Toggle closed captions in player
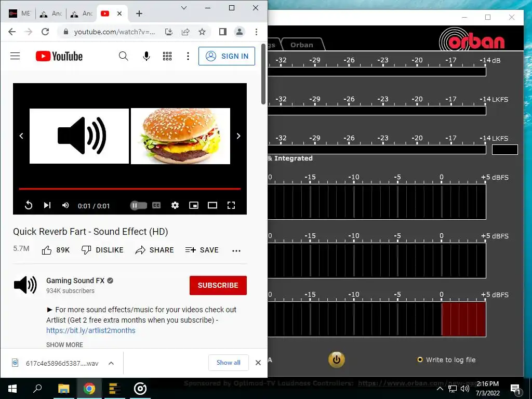The width and height of the screenshot is (532, 399). pyautogui.click(x=156, y=205)
